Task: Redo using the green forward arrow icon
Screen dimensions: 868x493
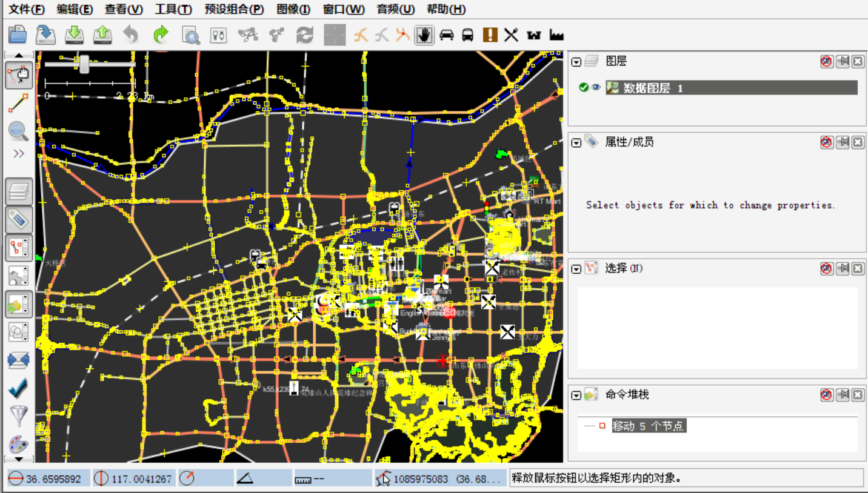Action: pyautogui.click(x=160, y=35)
